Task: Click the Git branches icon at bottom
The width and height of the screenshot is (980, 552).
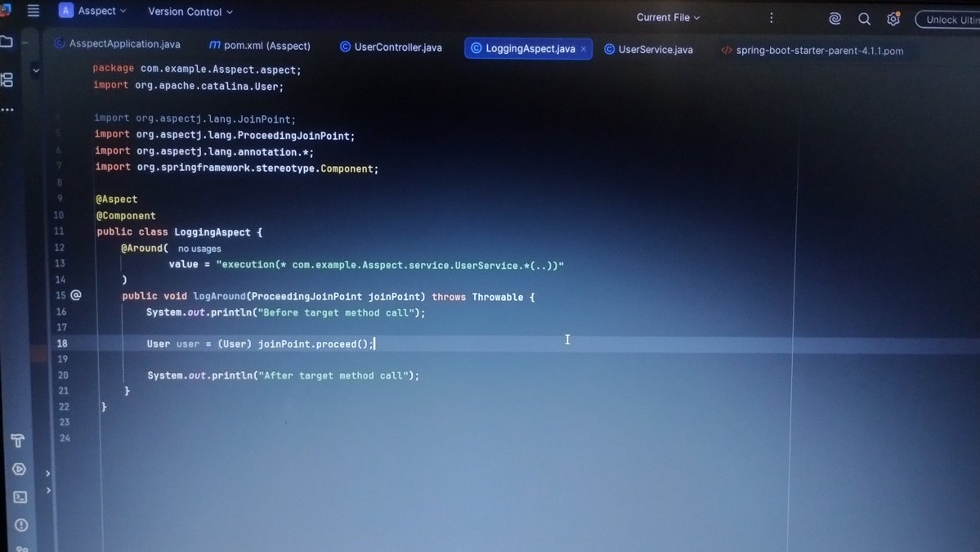Action: (23, 549)
